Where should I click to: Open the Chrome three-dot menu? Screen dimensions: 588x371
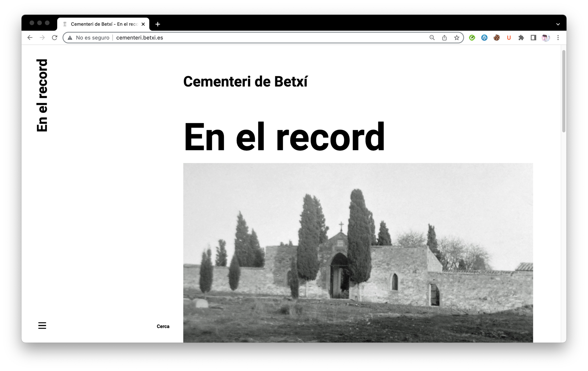click(558, 38)
